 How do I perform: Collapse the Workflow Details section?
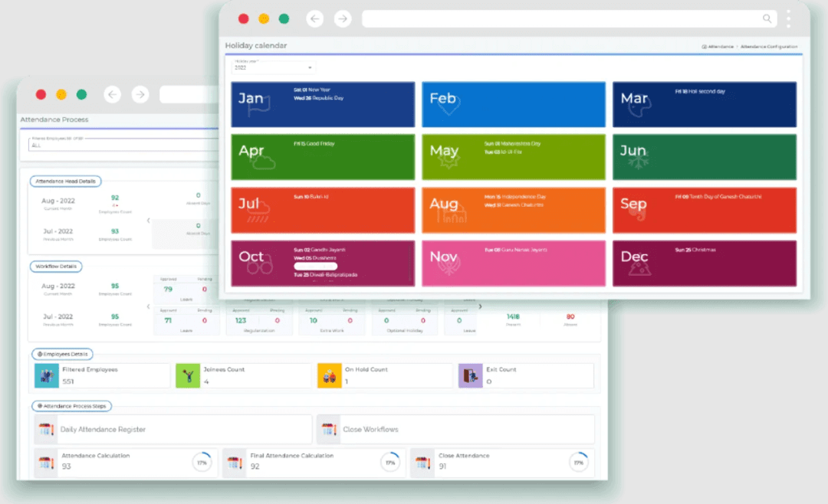56,267
